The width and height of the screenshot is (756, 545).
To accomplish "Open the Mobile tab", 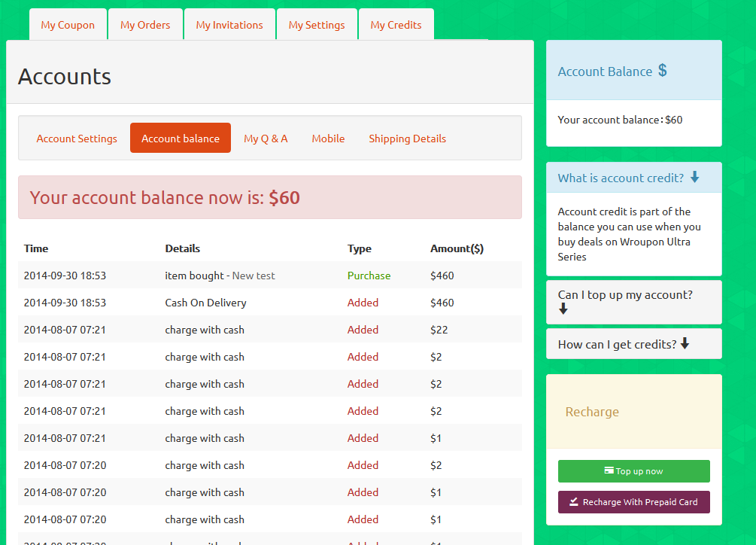I will click(328, 139).
